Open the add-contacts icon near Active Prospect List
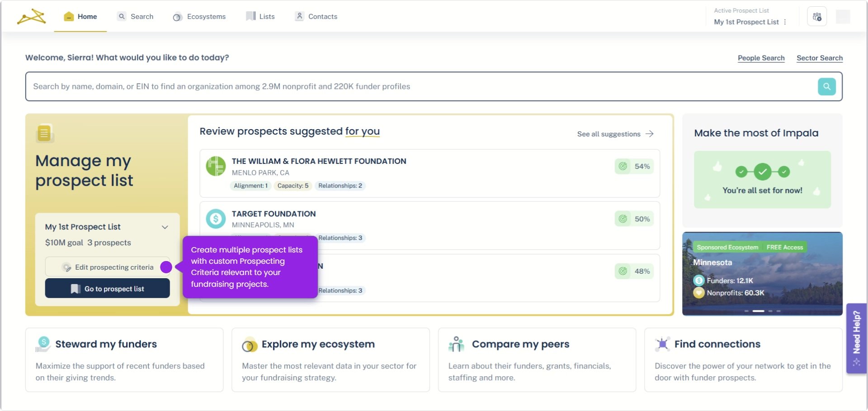Viewport: 868px width, 411px height. point(816,16)
